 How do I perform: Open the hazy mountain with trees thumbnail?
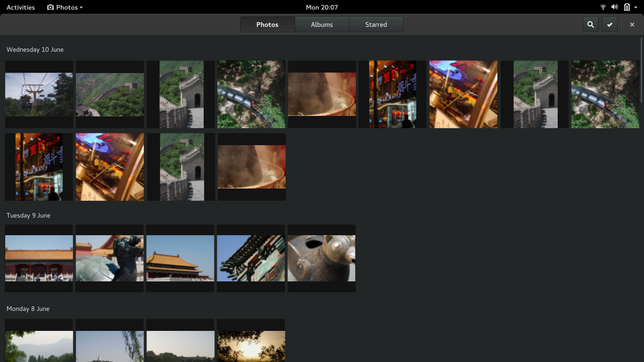[x=39, y=341]
